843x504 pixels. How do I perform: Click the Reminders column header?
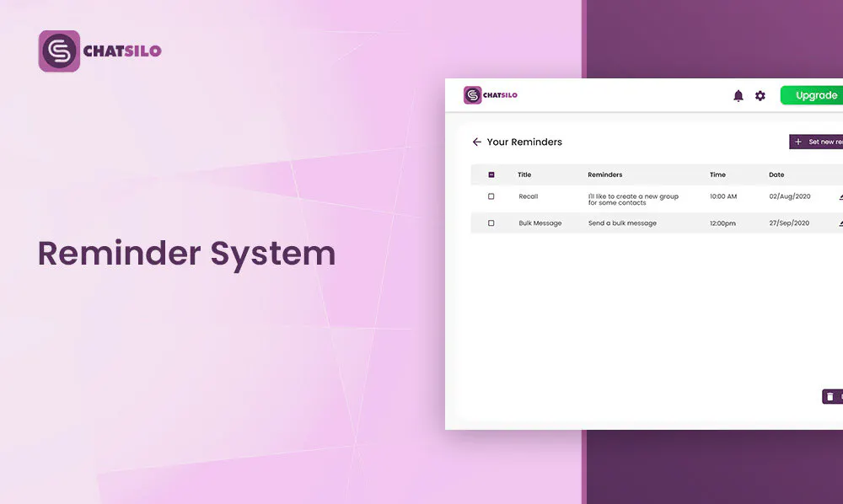click(604, 174)
